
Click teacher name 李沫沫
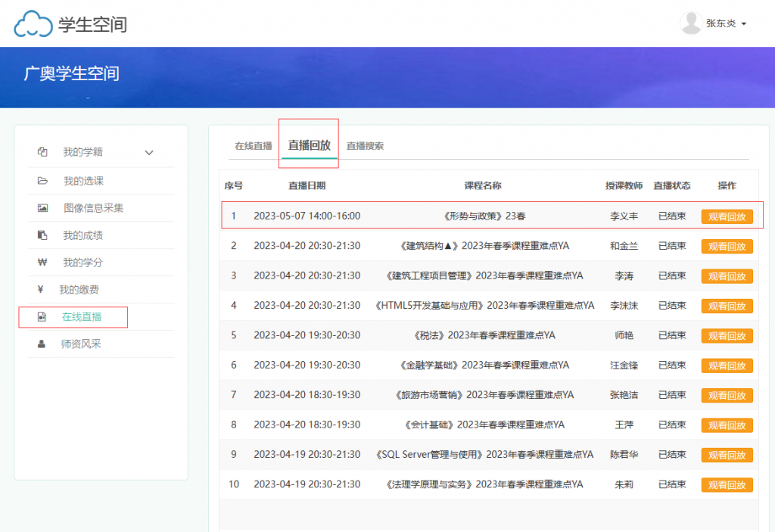pyautogui.click(x=624, y=306)
